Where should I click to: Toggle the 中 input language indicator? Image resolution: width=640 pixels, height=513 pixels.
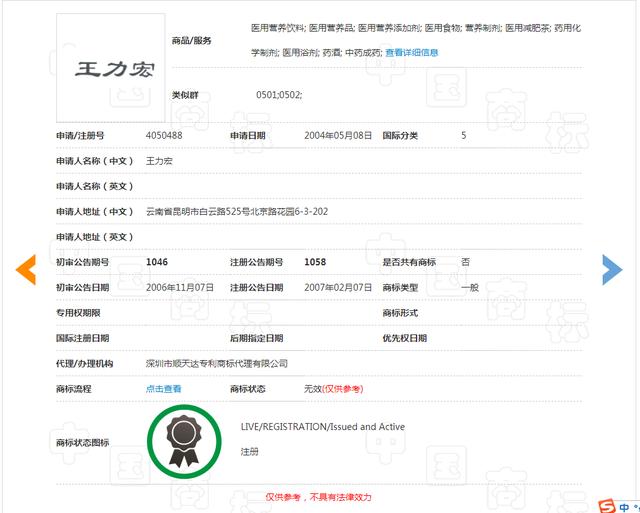(624, 507)
